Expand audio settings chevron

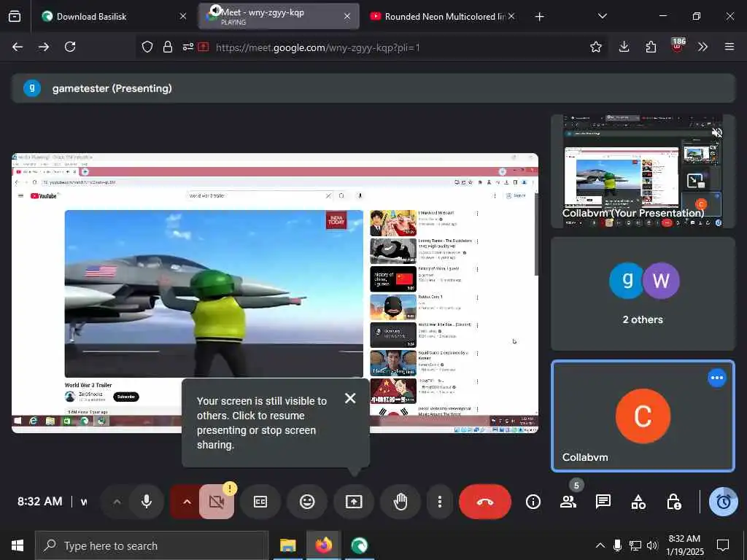click(117, 502)
